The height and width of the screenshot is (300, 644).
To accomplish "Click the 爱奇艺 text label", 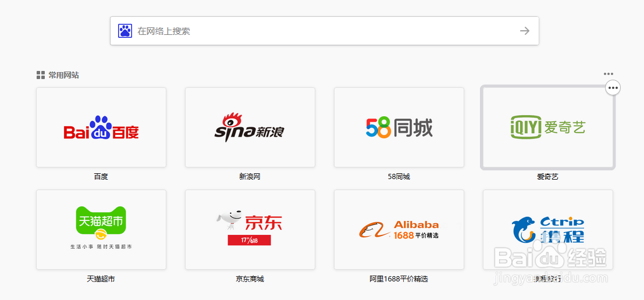I will point(548,177).
